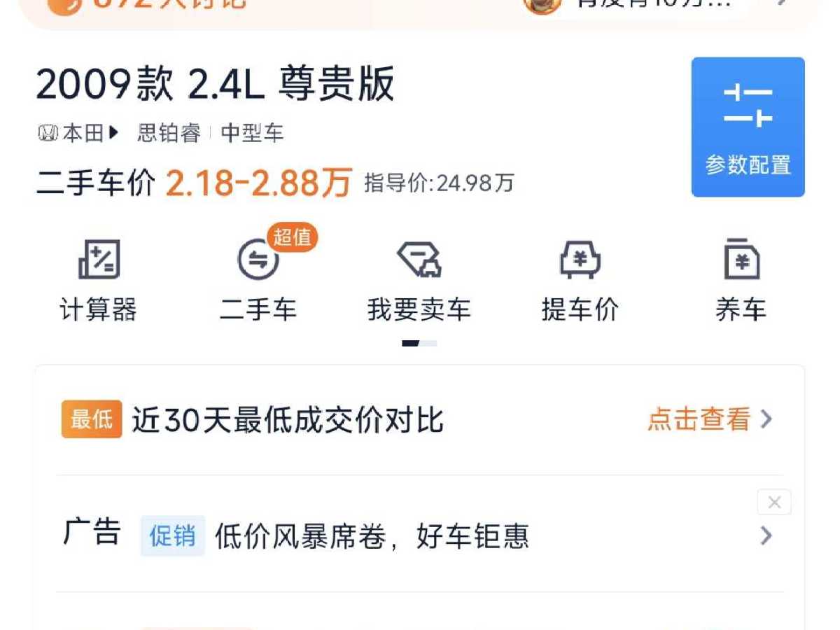Open the 近30天最低成交价对比 row
Viewport: 840px width, 630px height.
419,420
